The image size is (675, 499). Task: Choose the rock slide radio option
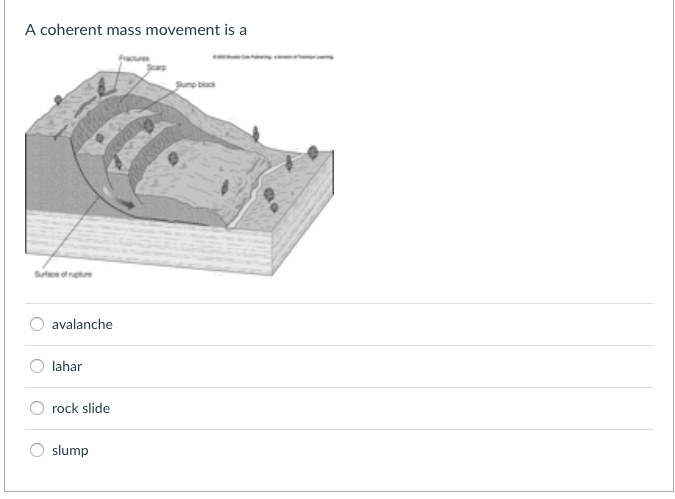coord(37,408)
